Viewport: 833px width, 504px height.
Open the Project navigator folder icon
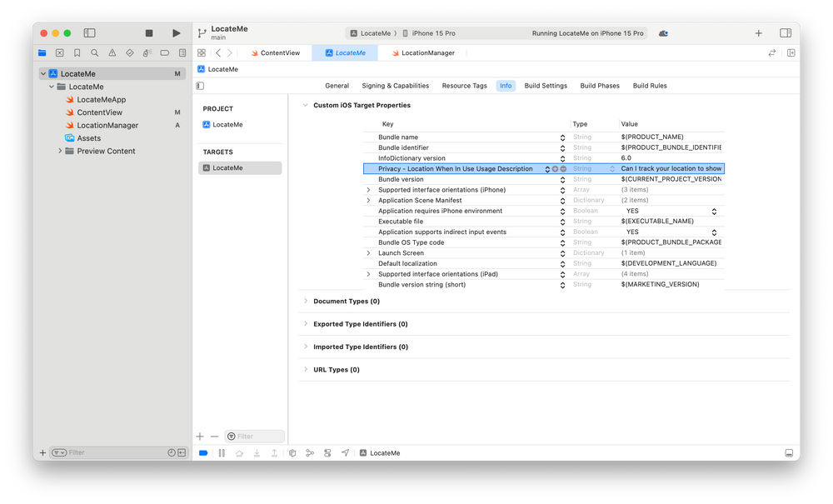coord(42,52)
